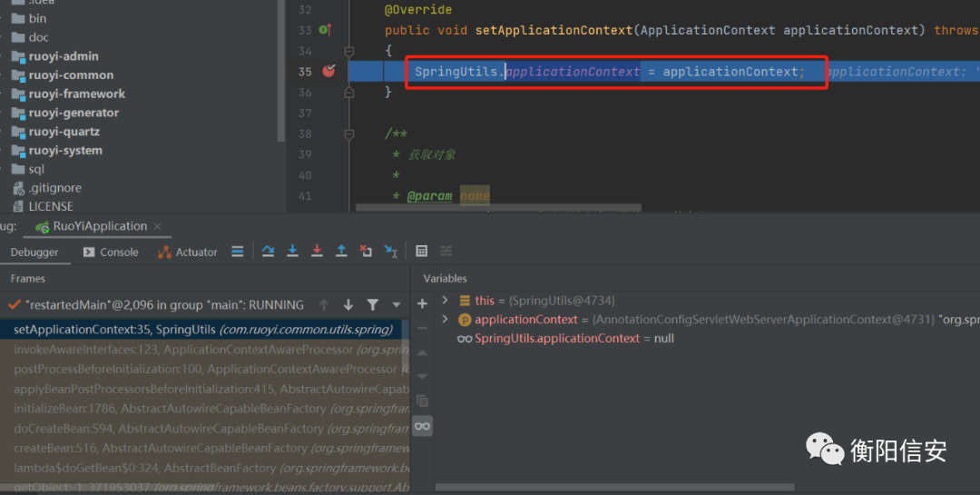The image size is (980, 495).
Task: Select the setApplicationContext:35 stack frame
Action: tap(204, 329)
